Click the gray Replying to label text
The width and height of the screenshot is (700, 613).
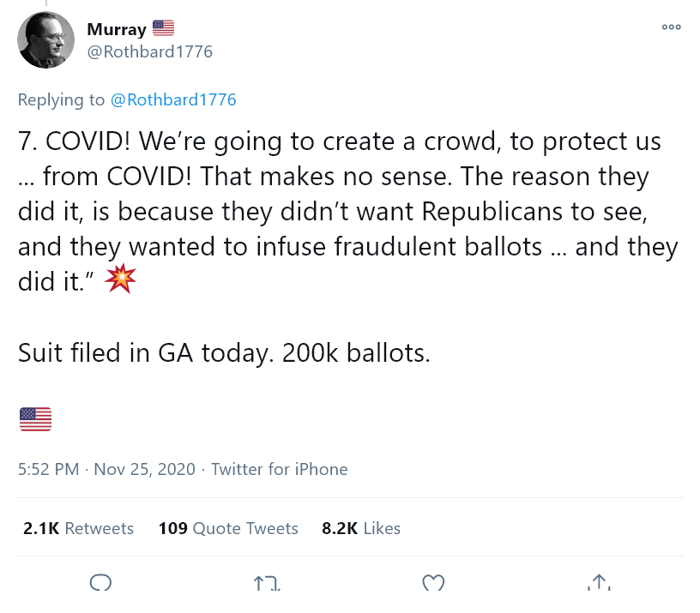tap(61, 99)
